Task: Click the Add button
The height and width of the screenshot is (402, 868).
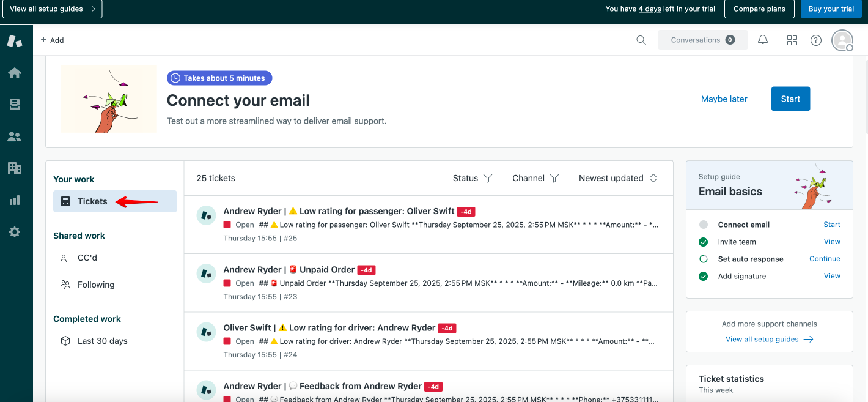Action: (52, 40)
